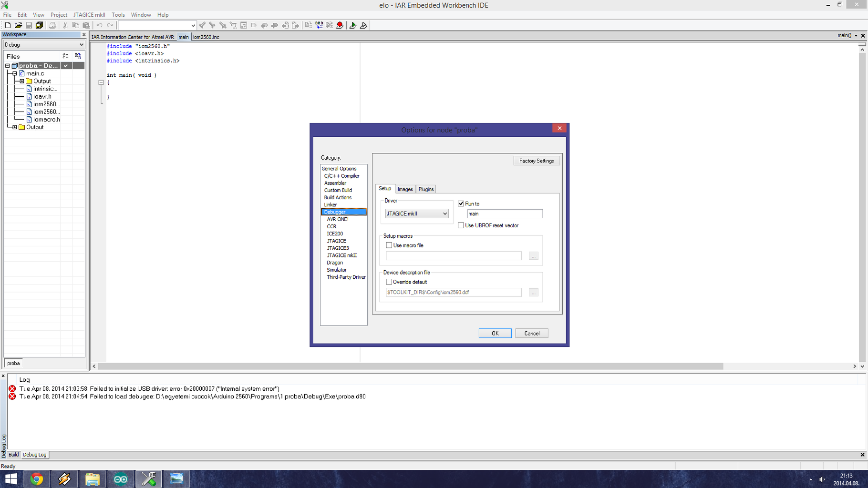Click the Undo arrow toolbar icon
Image resolution: width=868 pixels, height=488 pixels.
(x=99, y=25)
